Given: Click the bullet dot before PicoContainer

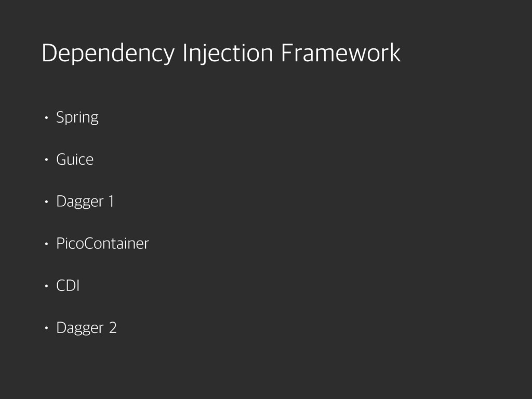Looking at the screenshot, I should point(46,244).
